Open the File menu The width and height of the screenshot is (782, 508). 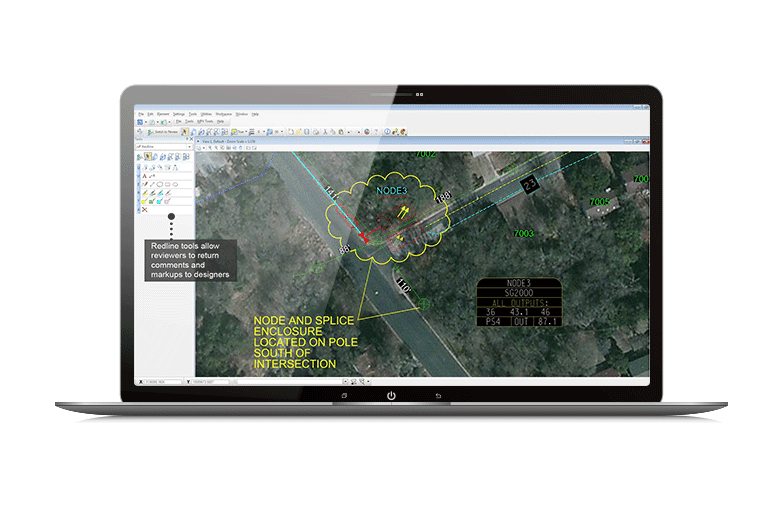pos(141,114)
